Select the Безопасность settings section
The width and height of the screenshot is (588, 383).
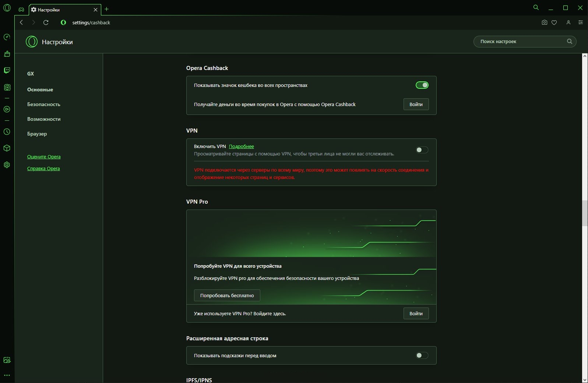pyautogui.click(x=44, y=104)
